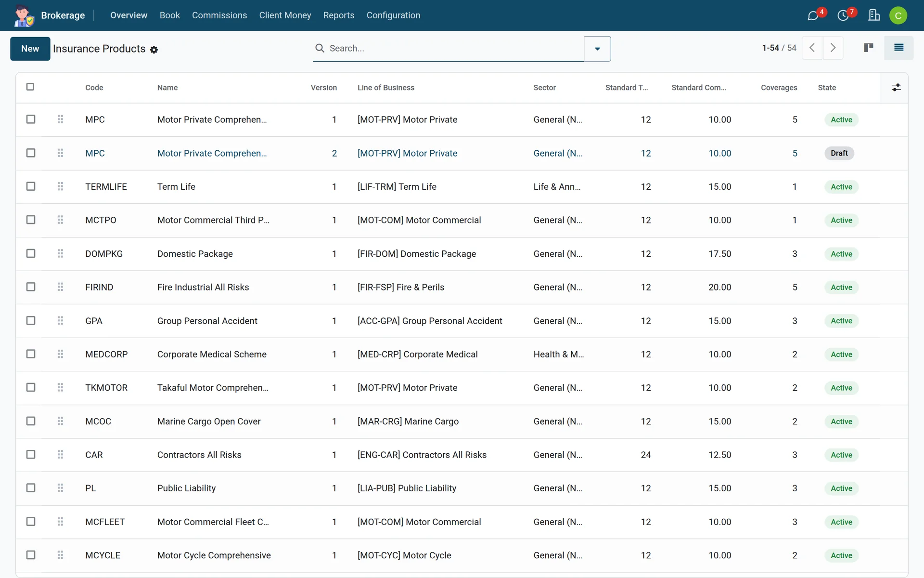Open the company switcher building icon
The image size is (924, 578).
click(874, 15)
